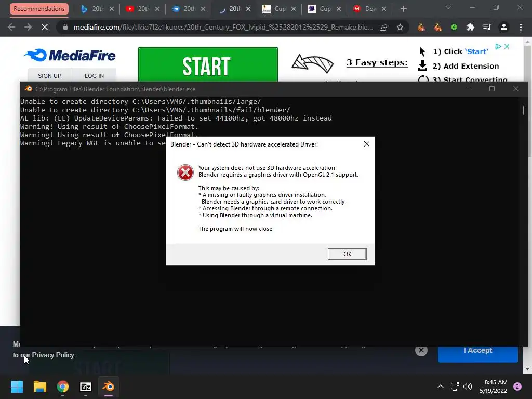Image resolution: width=532 pixels, height=399 pixels.
Task: Click '3 Easy steps:' ad link
Action: (377, 62)
